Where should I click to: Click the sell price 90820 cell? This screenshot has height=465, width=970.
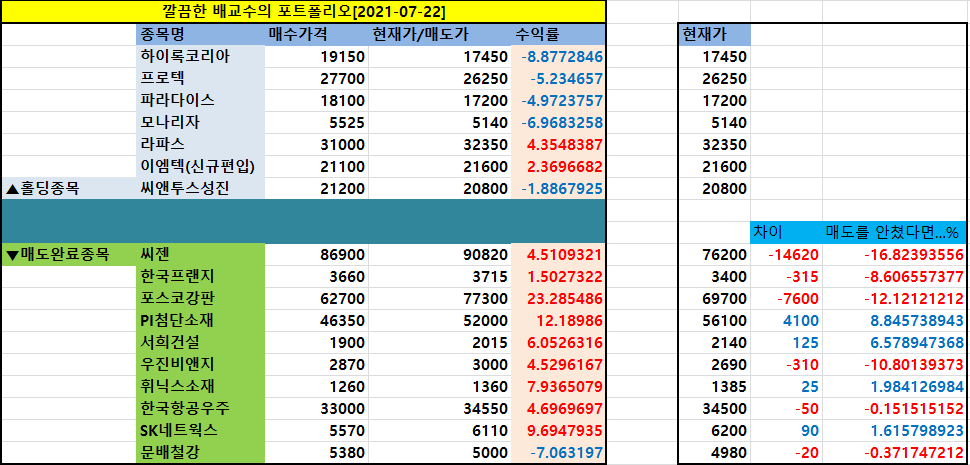440,254
